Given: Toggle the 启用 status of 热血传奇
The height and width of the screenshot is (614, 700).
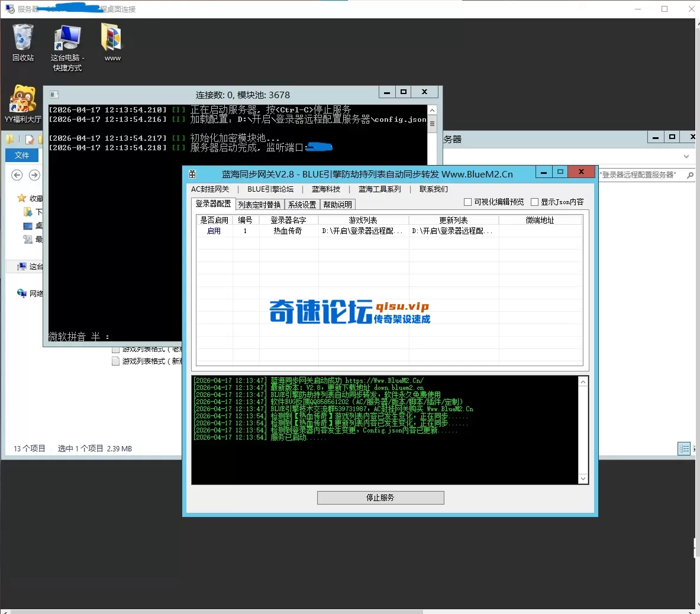Looking at the screenshot, I should 214,231.
